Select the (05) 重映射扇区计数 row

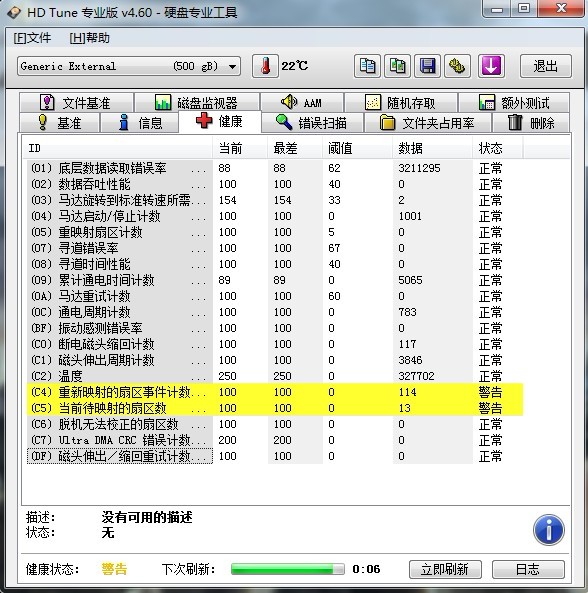click(x=275, y=232)
